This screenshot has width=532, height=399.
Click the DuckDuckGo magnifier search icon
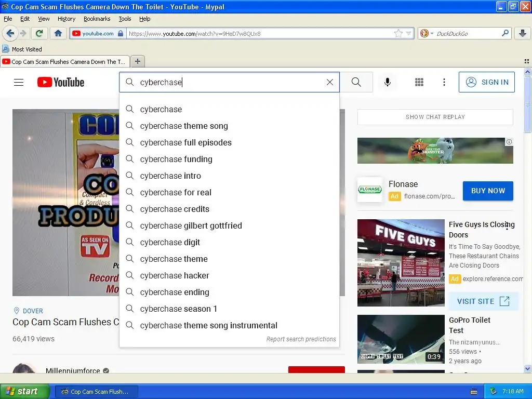pyautogui.click(x=505, y=33)
